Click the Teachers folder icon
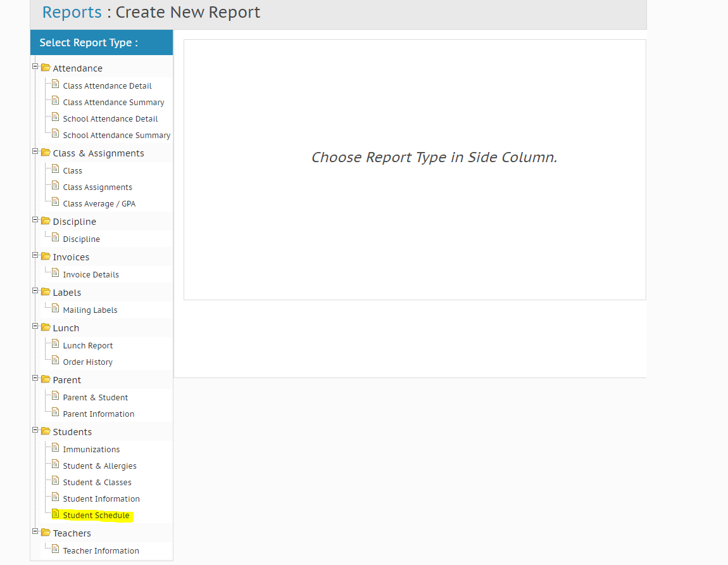The image size is (728, 565). coord(44,531)
